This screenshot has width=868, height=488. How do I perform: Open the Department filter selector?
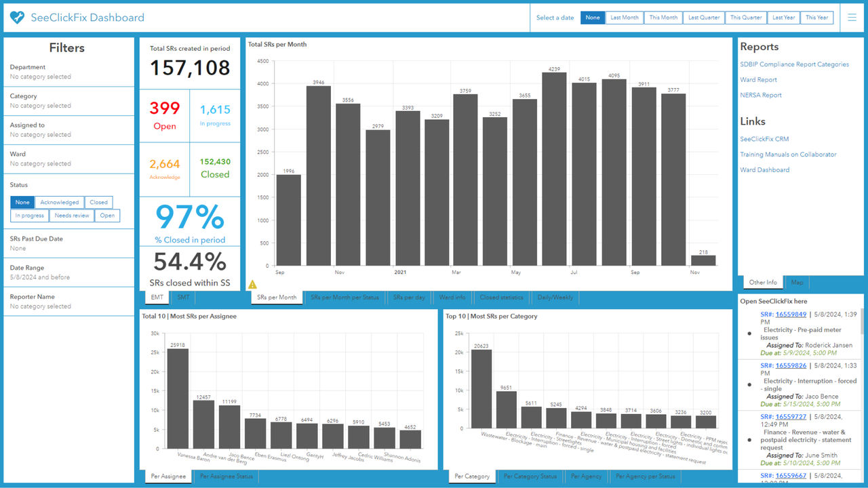pyautogui.click(x=68, y=72)
